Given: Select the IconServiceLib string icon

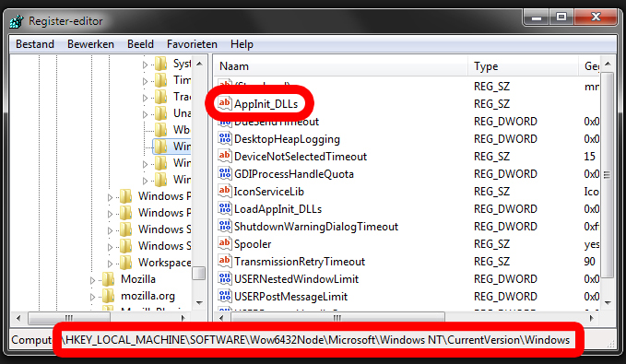Looking at the screenshot, I should point(224,191).
